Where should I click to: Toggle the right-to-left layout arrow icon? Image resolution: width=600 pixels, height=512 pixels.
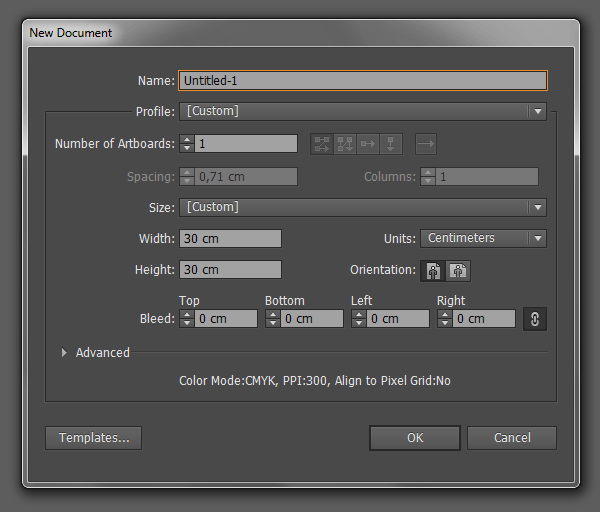click(426, 144)
